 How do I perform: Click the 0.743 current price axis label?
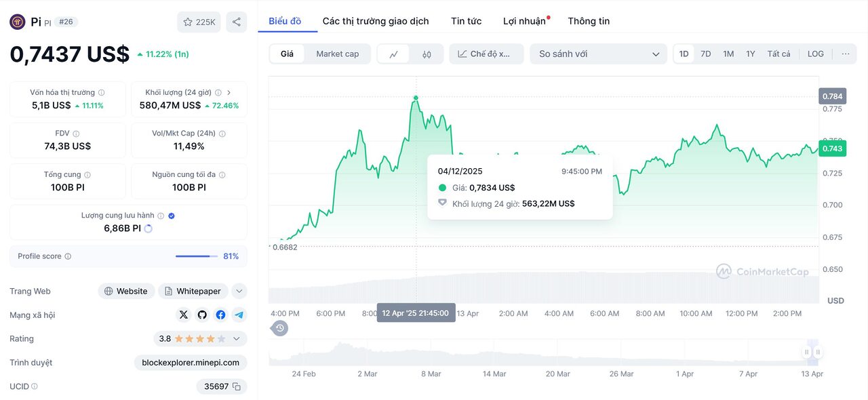[832, 148]
